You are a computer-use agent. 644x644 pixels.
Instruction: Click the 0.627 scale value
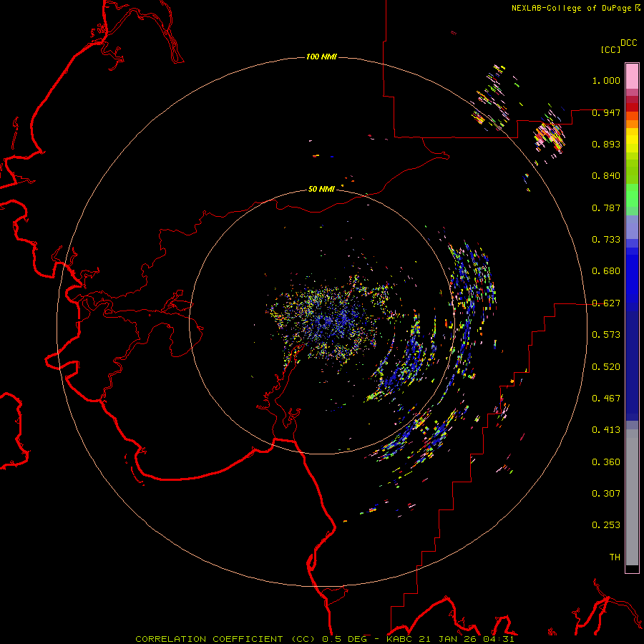(606, 303)
